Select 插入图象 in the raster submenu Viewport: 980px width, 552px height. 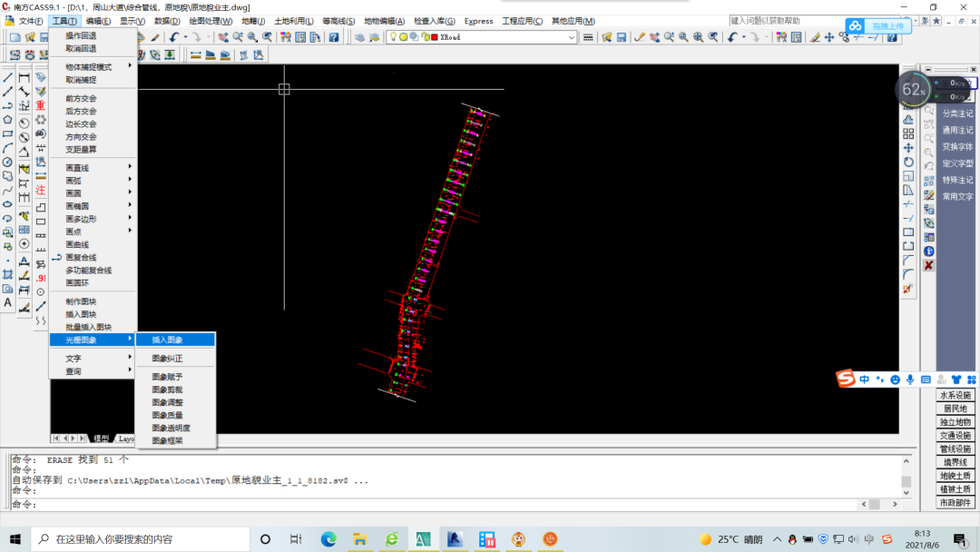pos(176,340)
